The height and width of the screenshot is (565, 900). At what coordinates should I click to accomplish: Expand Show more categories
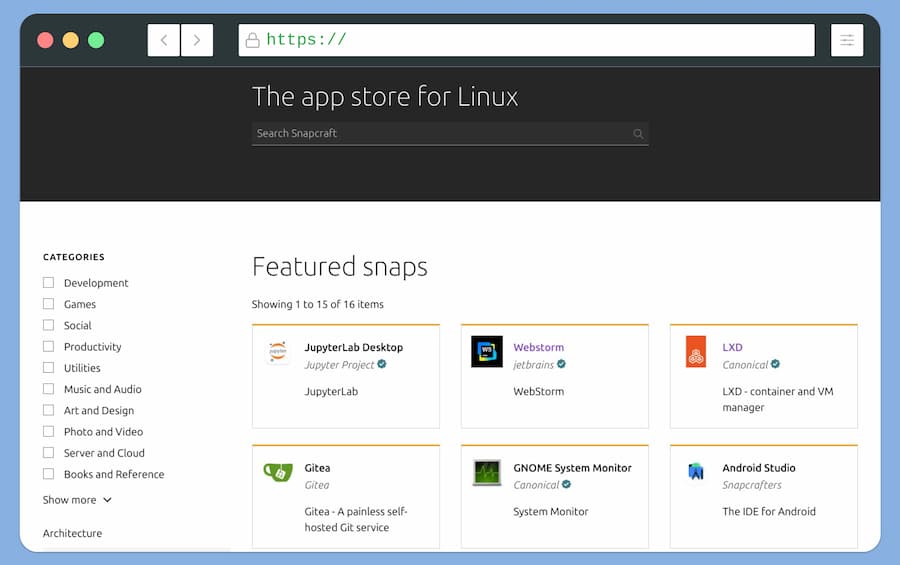coord(77,500)
